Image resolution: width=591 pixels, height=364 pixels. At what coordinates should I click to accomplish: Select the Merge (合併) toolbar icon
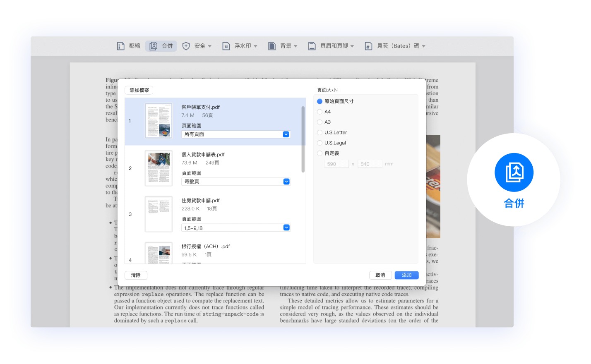point(154,46)
